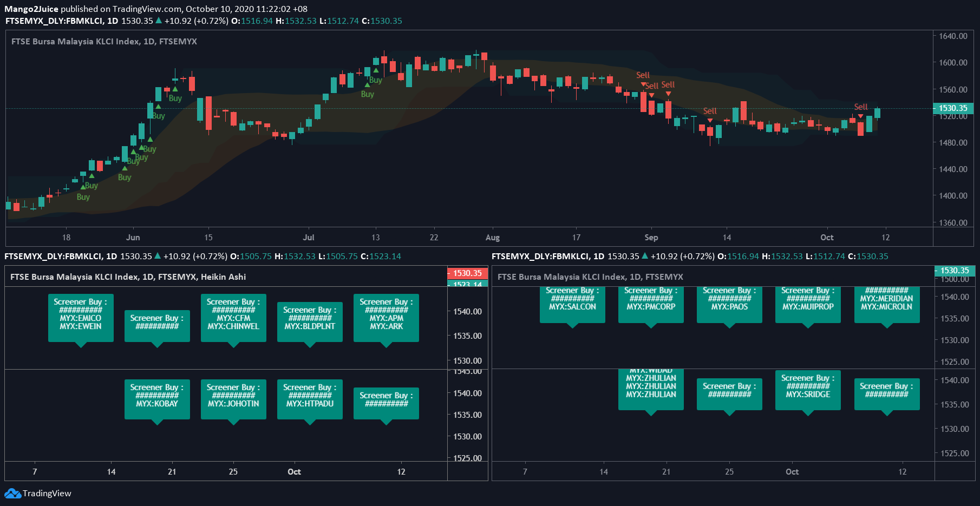This screenshot has width=980, height=506.
Task: Click the H:1532.53 value in the top header
Action: (x=296, y=21)
